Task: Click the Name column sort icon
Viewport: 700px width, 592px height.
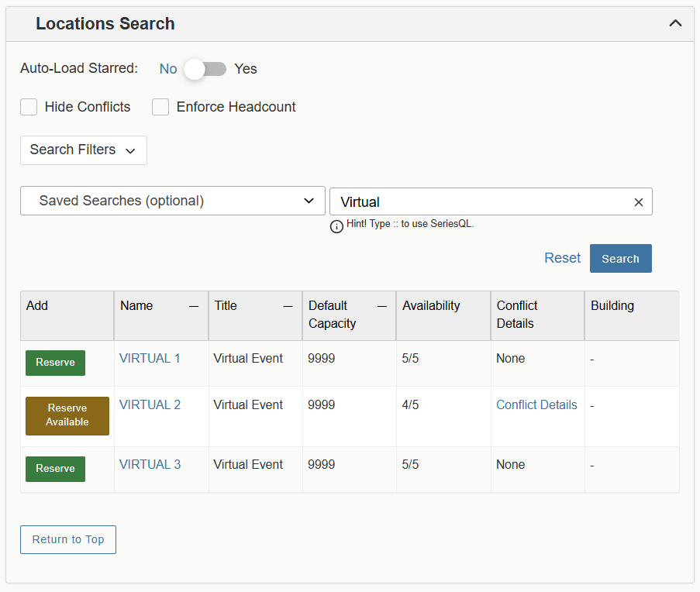Action: point(194,306)
